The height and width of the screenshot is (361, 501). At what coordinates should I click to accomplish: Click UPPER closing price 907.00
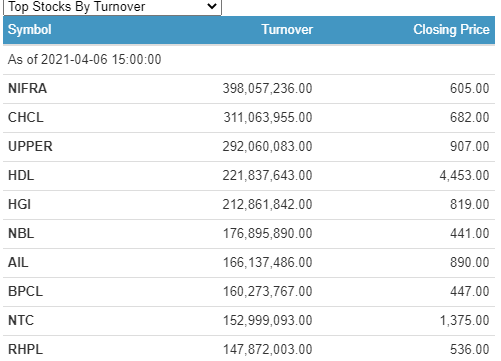(x=470, y=146)
